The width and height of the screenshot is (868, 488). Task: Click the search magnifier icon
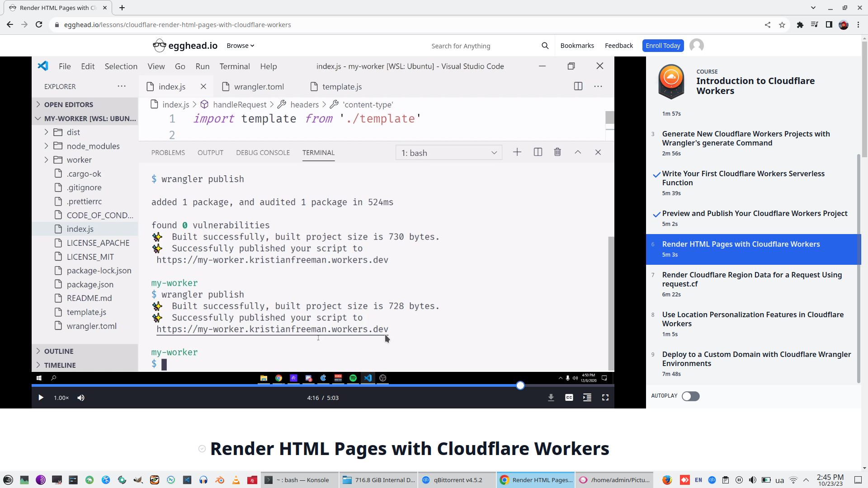[545, 46]
